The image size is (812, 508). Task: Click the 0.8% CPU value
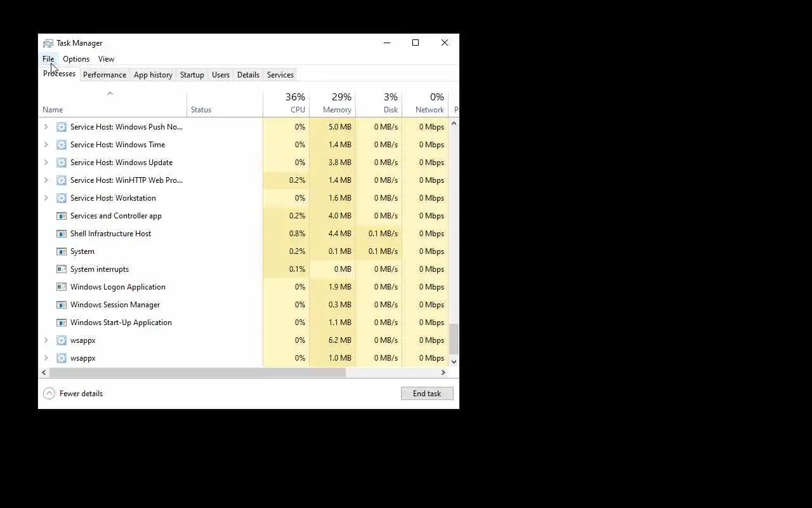coord(297,234)
